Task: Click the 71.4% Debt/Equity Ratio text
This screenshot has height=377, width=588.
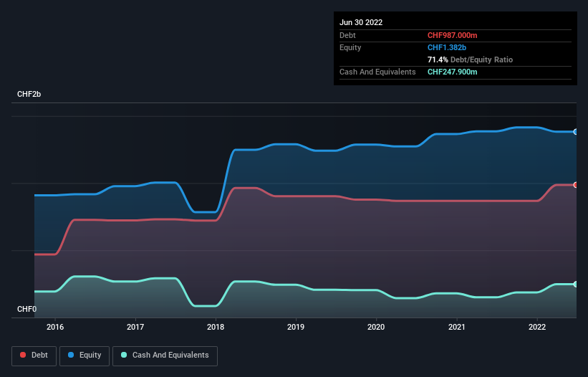Action: 470,59
